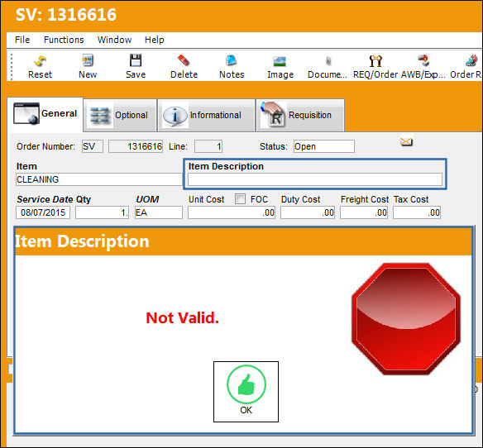Click the Qty input field
The height and width of the screenshot is (448, 483).
coord(102,212)
